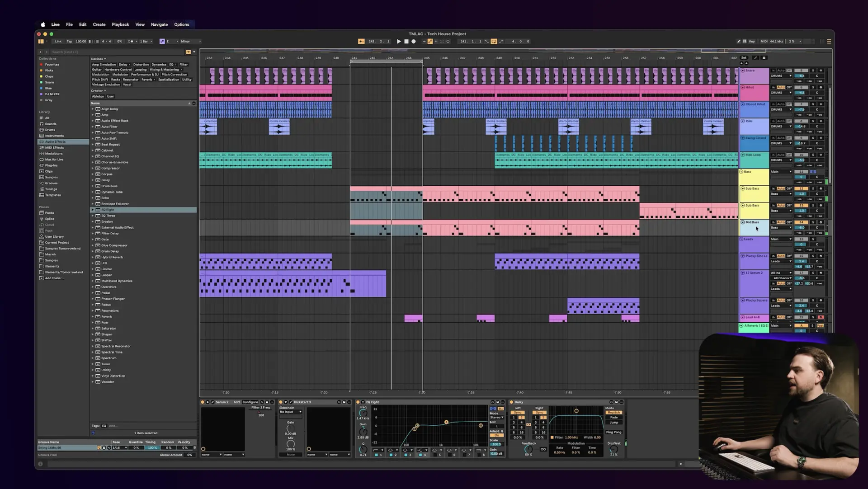Toggle the Delay device activator
This screenshot has width=868, height=489.
coord(512,402)
